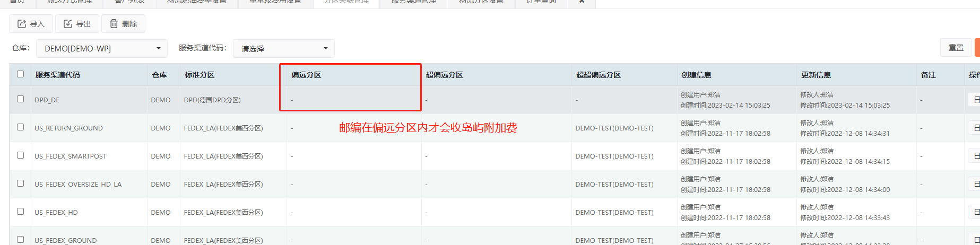This screenshot has height=245, width=980.
Task: Check the US_FEDEX_GROUND row checkbox
Action: 21,239
